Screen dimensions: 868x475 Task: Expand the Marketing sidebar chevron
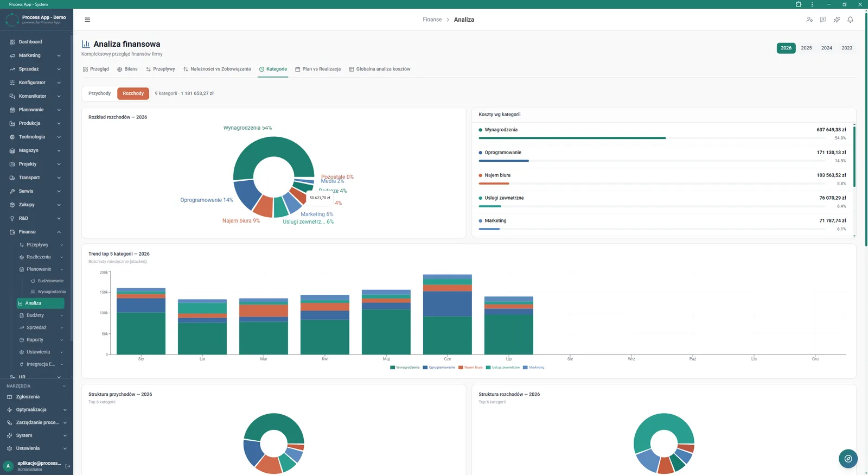tap(59, 55)
